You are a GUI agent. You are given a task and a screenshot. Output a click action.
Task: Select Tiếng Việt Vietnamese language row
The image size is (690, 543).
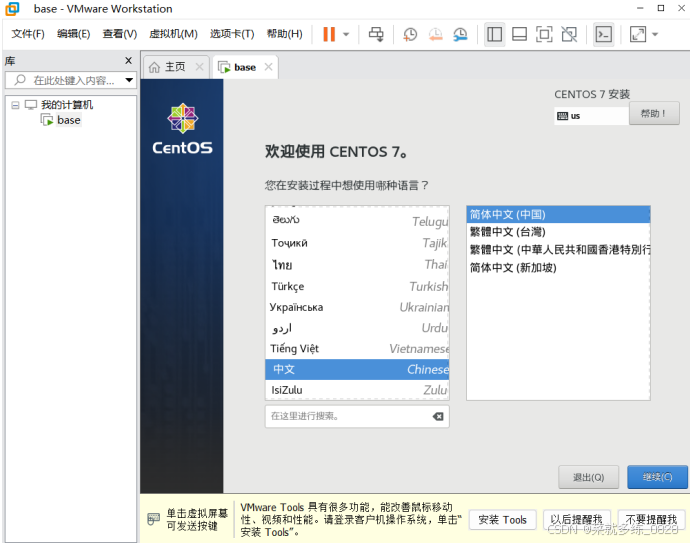tap(357, 349)
